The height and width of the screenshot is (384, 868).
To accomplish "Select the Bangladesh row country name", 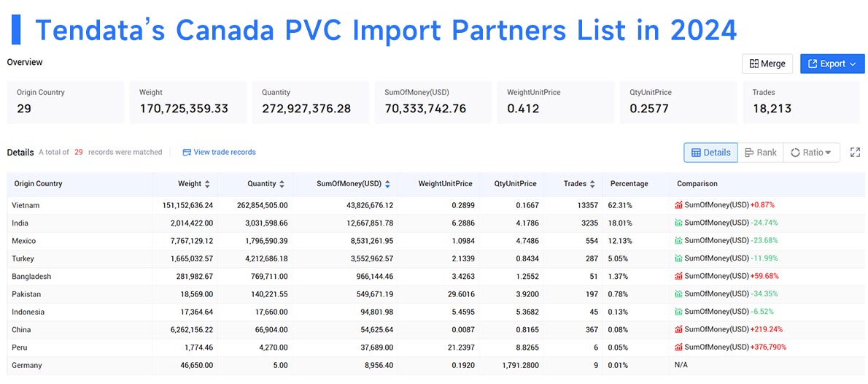I will pos(31,276).
